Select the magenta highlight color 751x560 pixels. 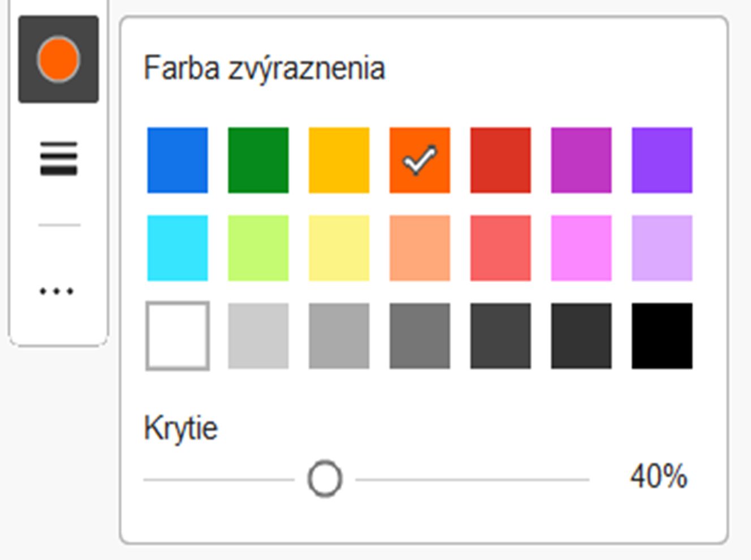coord(580,160)
